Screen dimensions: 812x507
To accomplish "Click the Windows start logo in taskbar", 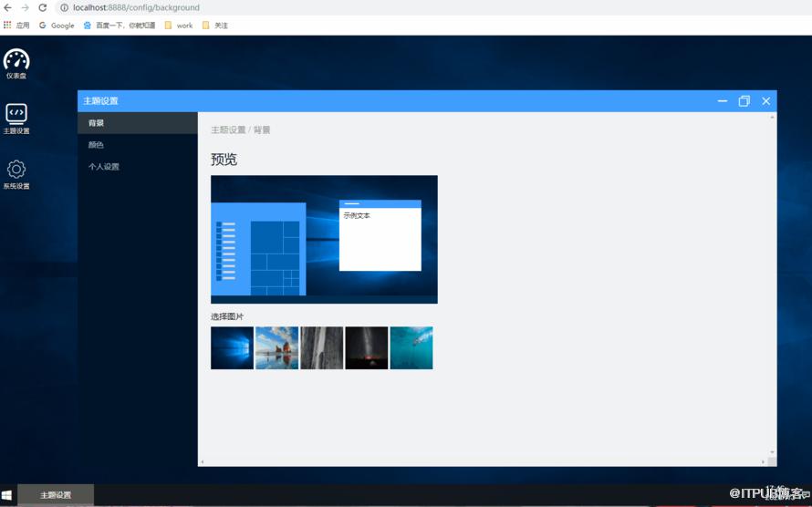I will [x=6, y=496].
